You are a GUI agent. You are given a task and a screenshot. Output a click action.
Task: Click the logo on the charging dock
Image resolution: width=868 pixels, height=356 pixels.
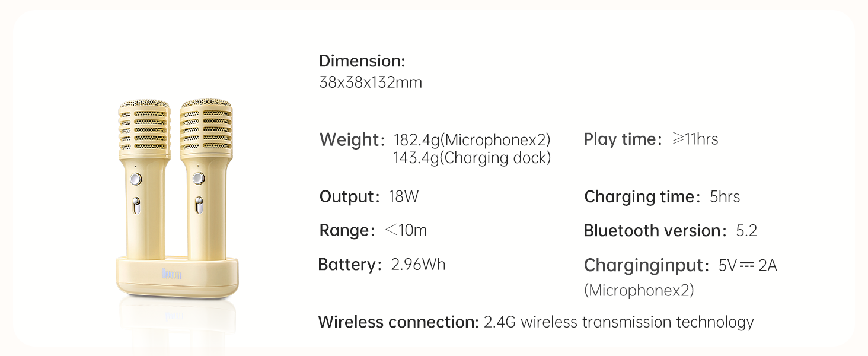coord(172,274)
